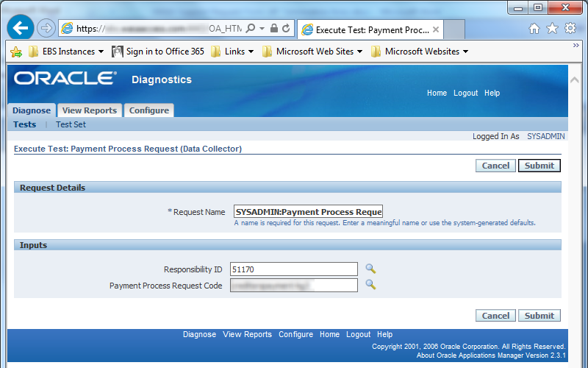Expand Microsoft Web Sites favorites folder
588x368 pixels.
tap(312, 52)
